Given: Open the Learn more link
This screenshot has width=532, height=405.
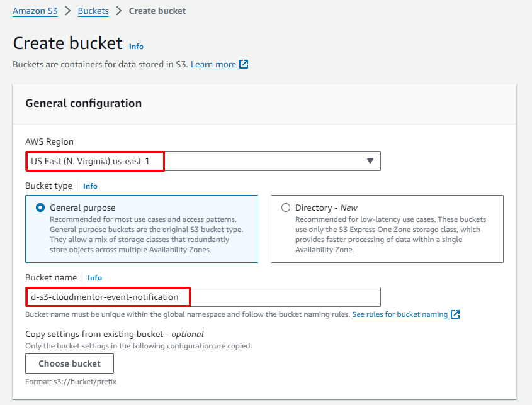Looking at the screenshot, I should point(213,64).
